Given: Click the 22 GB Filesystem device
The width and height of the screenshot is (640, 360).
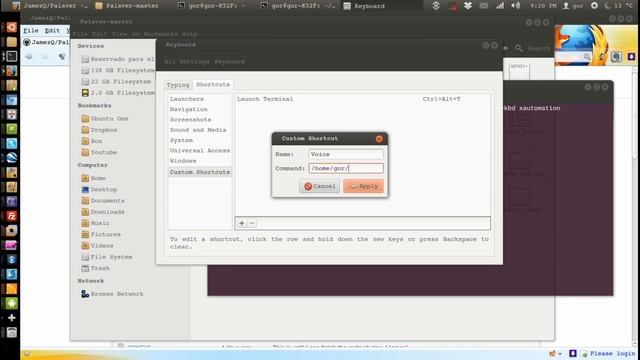Looking at the screenshot, I should [116, 82].
